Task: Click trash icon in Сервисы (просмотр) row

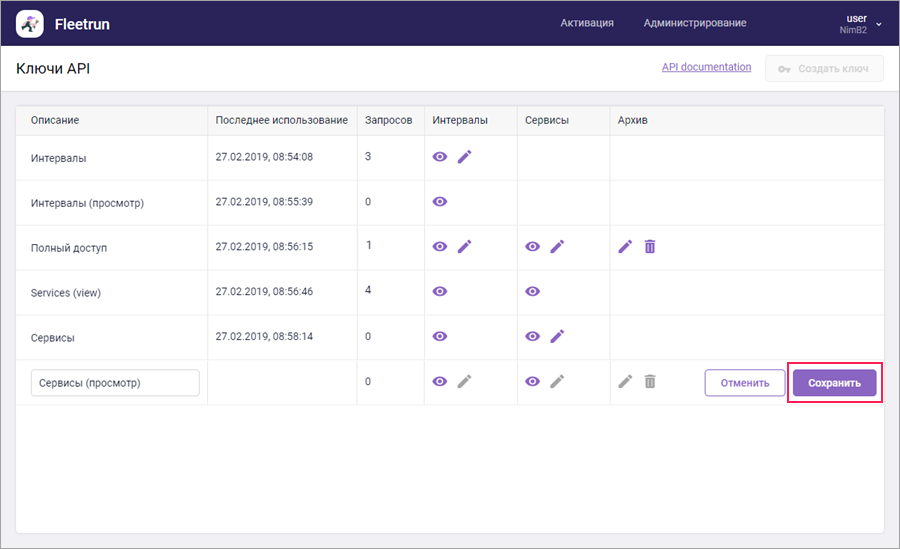Action: click(650, 381)
